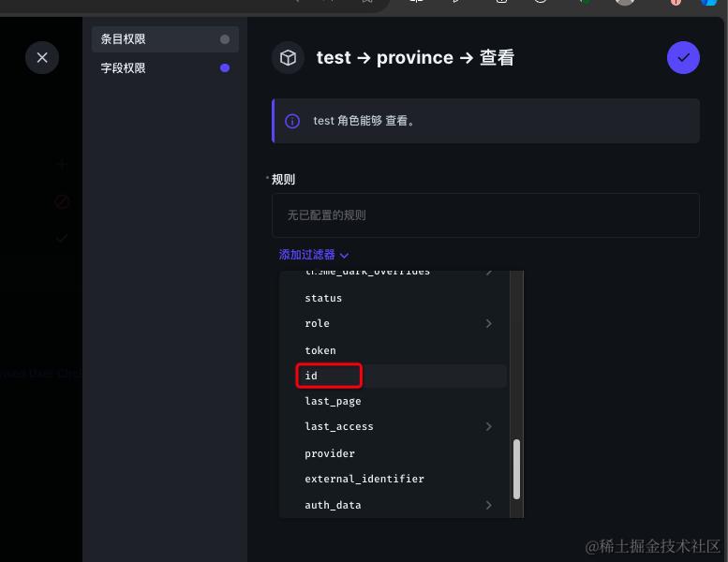Click the test → province → 查看 title

[x=415, y=57]
